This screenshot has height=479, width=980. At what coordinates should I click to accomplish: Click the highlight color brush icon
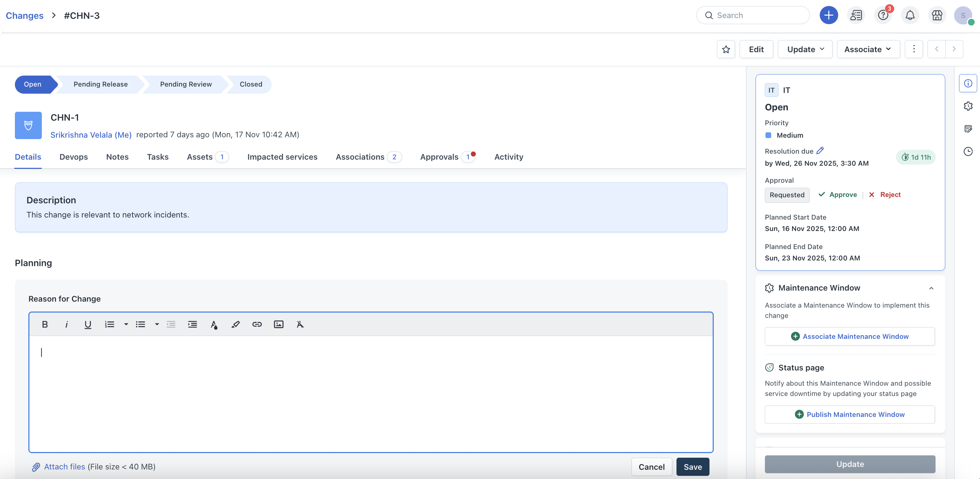(x=235, y=324)
